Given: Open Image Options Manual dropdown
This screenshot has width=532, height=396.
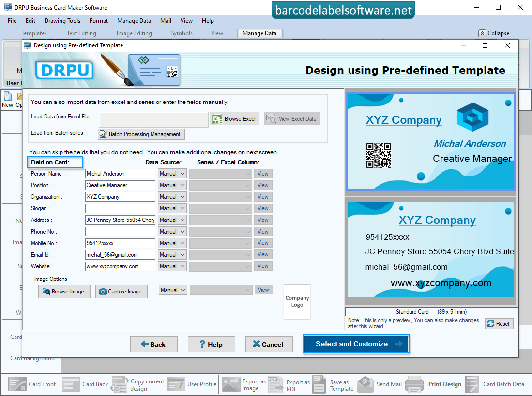Looking at the screenshot, I should 173,290.
